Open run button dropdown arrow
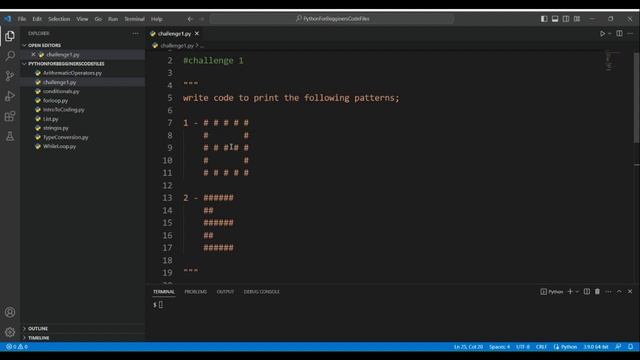The image size is (640, 360). (x=610, y=33)
